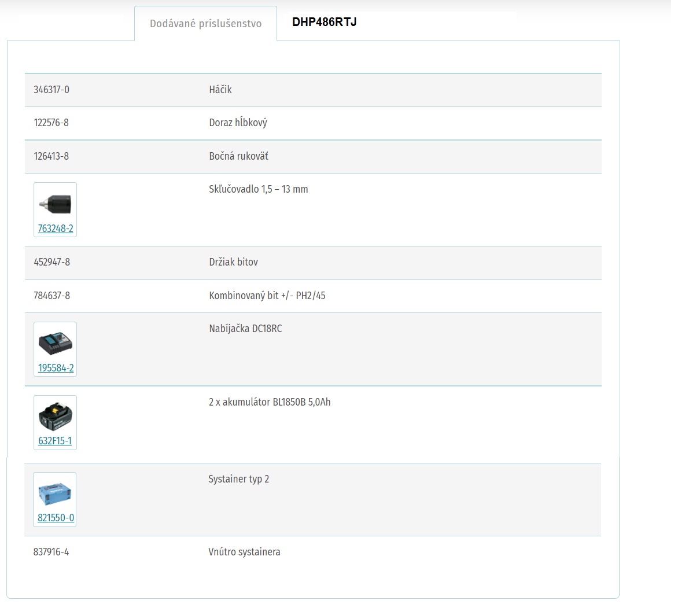
Task: Click the Skľučovadlo 1,5 – 13 mm text
Action: click(x=259, y=189)
